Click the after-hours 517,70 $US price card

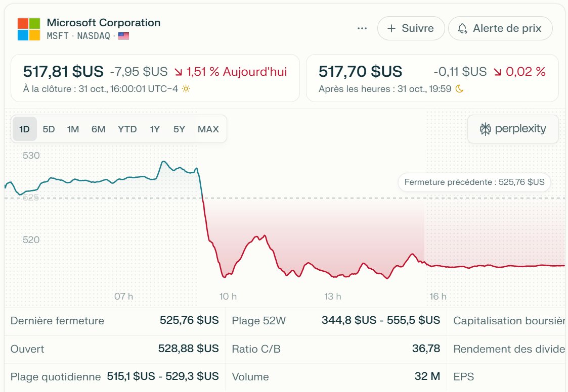tap(432, 78)
